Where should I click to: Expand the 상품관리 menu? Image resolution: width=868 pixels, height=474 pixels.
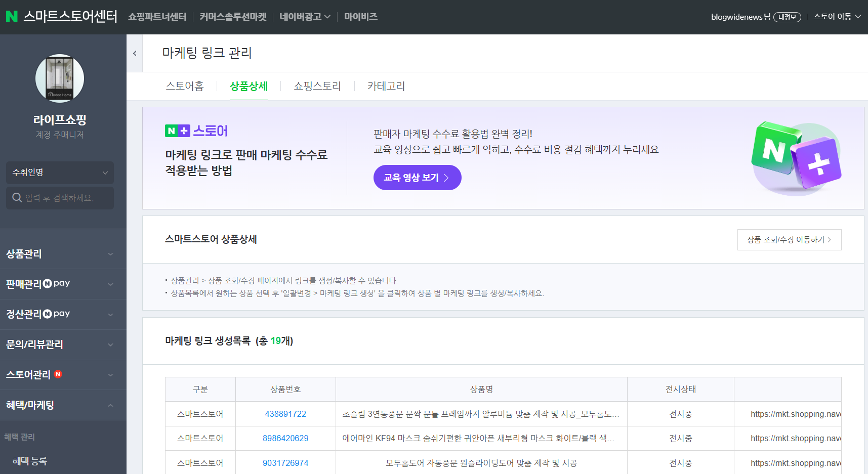(x=63, y=254)
